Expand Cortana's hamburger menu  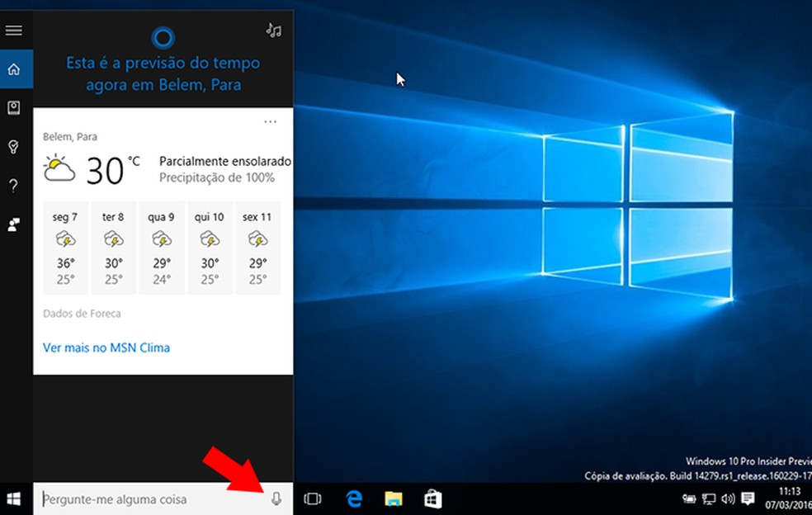(14, 31)
